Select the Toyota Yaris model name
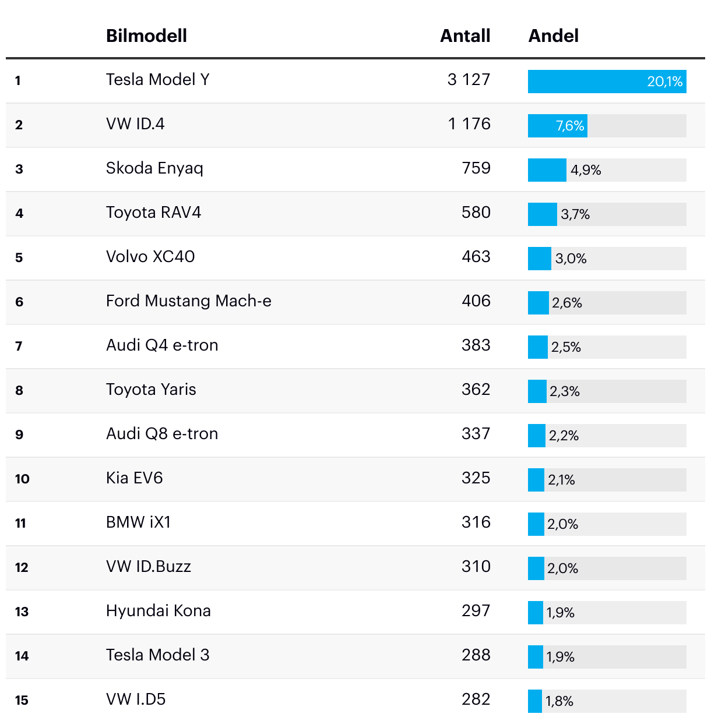The height and width of the screenshot is (728, 711). tap(151, 390)
